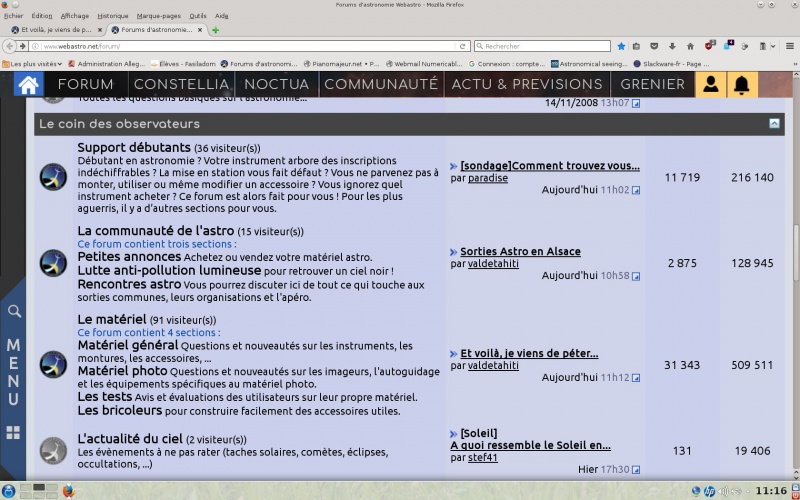Screen dimensions: 800x500
Task: Click Firefox bookmark star icon
Action: click(621, 46)
